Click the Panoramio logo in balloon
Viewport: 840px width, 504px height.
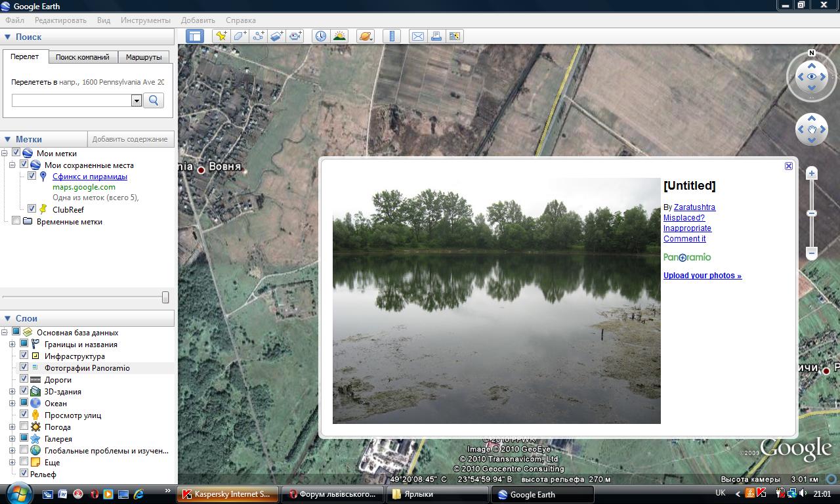(687, 257)
